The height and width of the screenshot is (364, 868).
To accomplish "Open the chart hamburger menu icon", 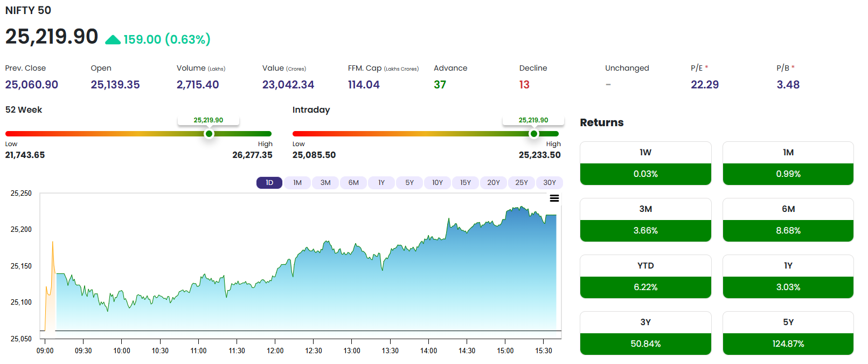I will [x=554, y=198].
